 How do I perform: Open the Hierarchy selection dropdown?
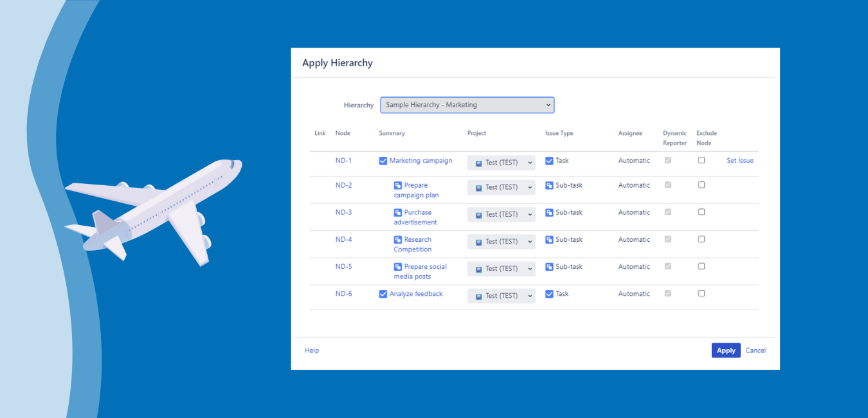(467, 105)
